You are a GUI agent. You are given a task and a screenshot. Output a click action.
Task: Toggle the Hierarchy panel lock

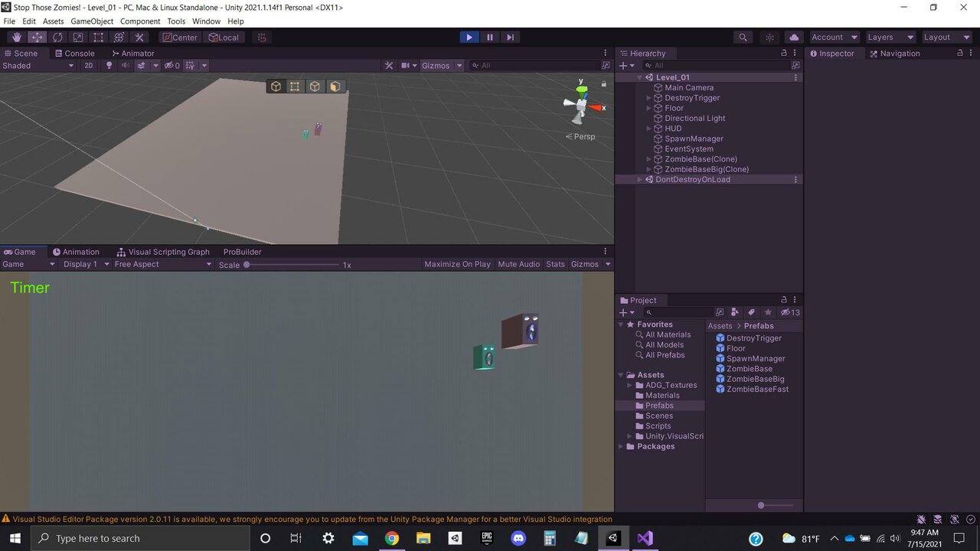point(783,54)
